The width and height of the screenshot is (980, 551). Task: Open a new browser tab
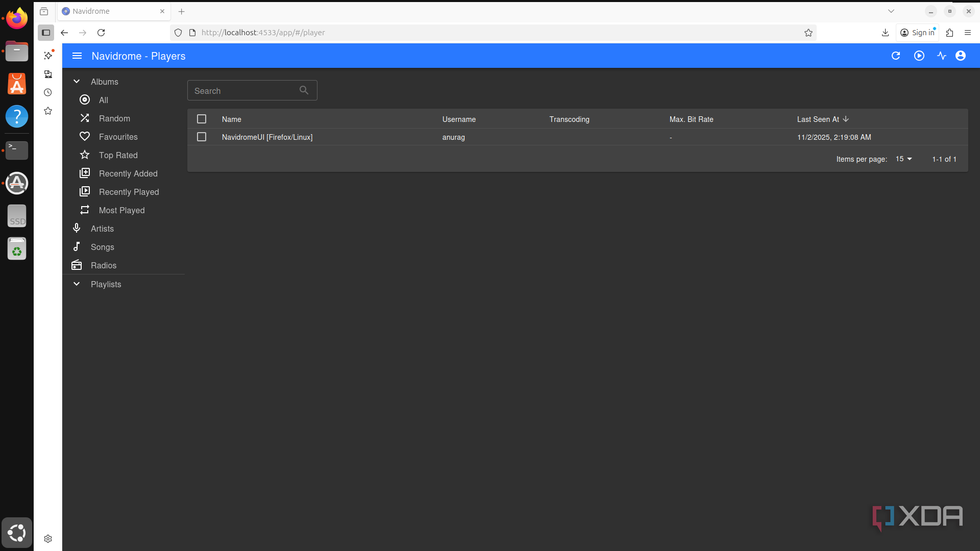182,11
